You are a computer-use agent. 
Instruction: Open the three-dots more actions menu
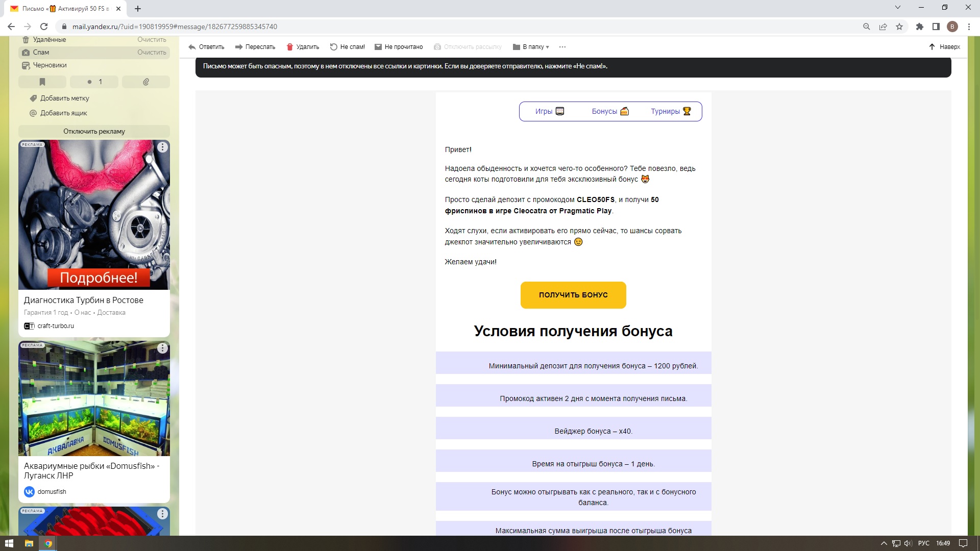[x=562, y=47]
